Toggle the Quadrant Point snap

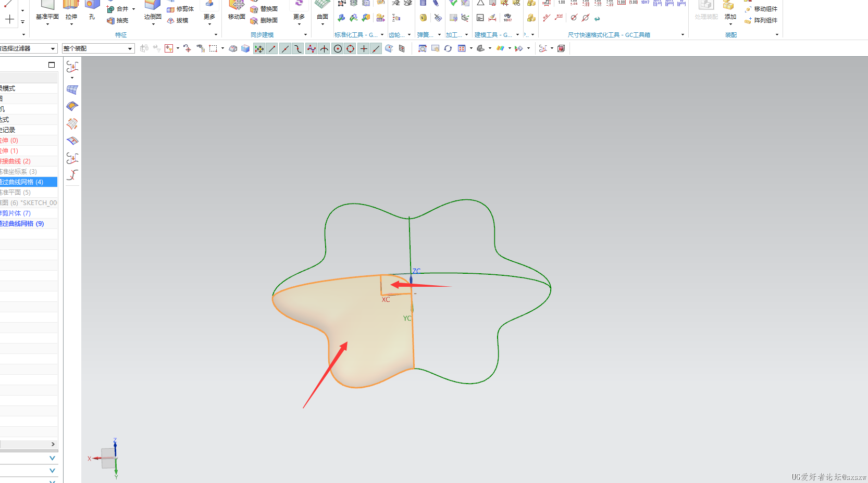coord(351,48)
